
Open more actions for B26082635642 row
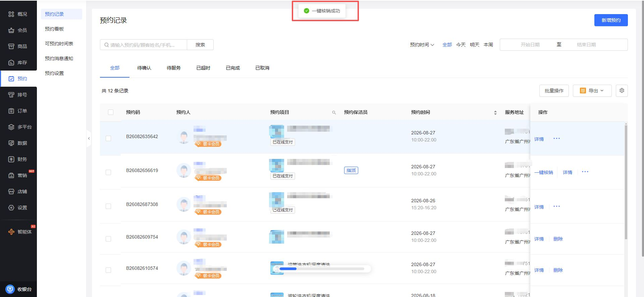556,138
